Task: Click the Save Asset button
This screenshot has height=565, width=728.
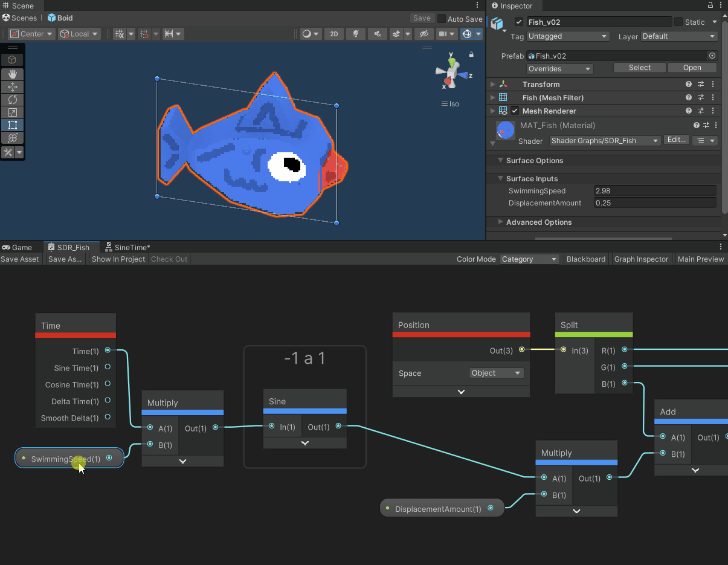Action: pos(20,259)
